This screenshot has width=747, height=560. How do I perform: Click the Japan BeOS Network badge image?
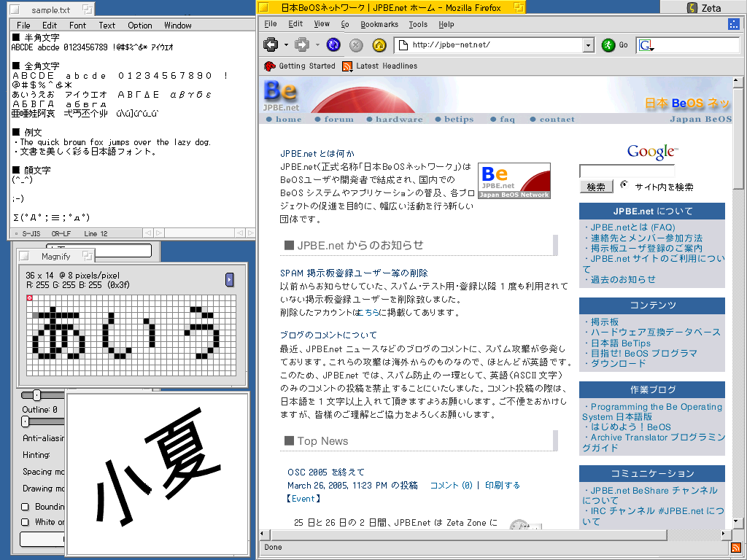click(x=514, y=181)
